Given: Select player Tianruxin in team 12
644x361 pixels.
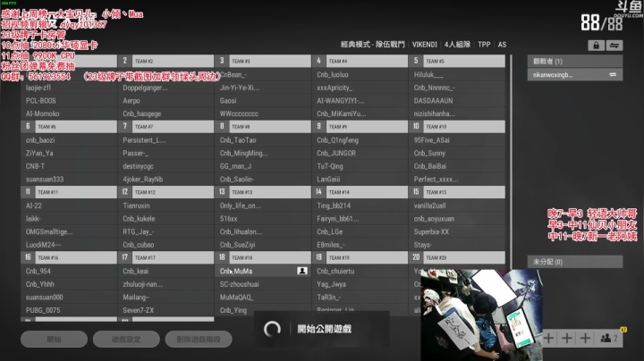Looking at the screenshot, I should pyautogui.click(x=166, y=206).
